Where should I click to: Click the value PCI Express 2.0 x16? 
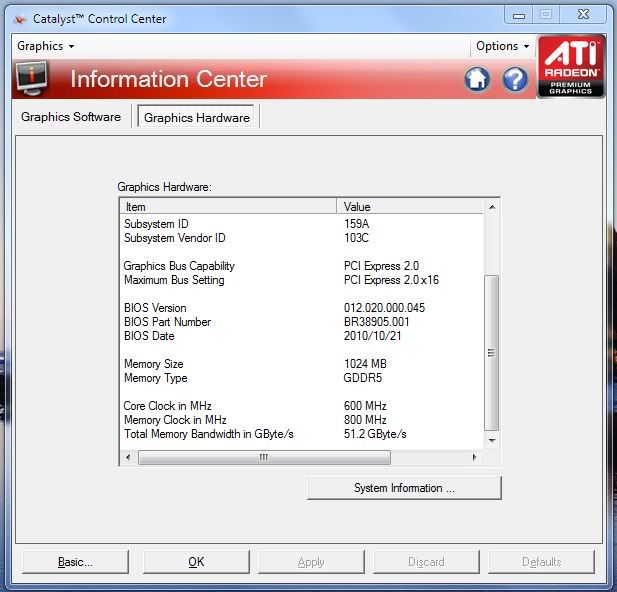click(391, 280)
